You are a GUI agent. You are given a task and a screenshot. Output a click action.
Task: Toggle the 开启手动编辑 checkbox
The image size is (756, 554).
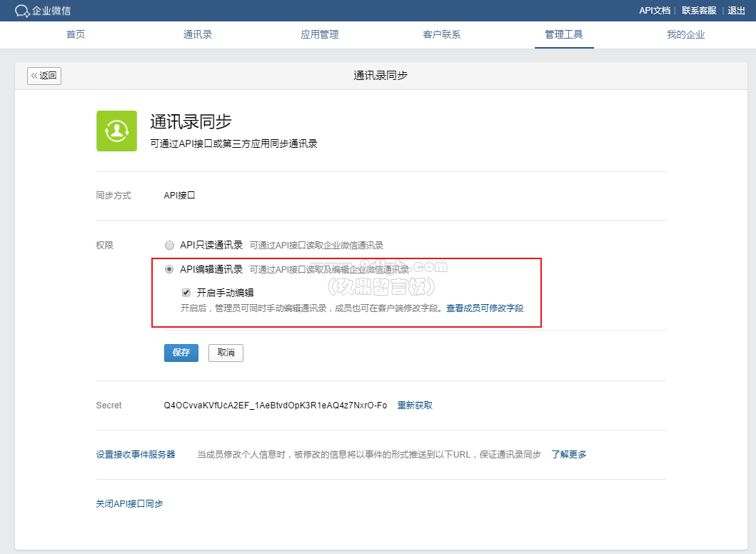186,293
